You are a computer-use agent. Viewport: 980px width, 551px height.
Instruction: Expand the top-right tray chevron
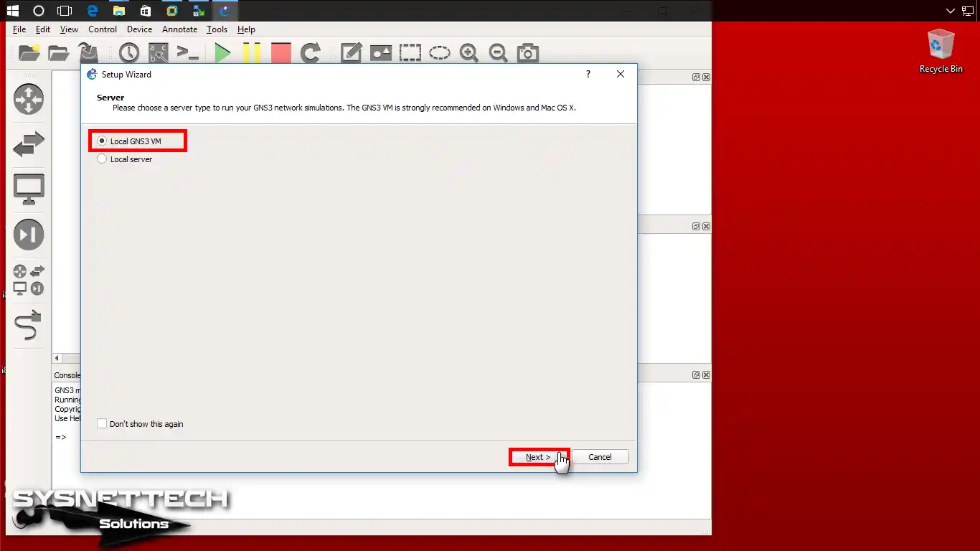click(x=951, y=11)
